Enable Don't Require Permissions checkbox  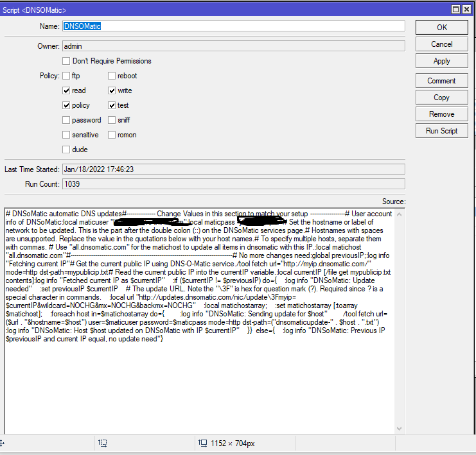click(66, 61)
